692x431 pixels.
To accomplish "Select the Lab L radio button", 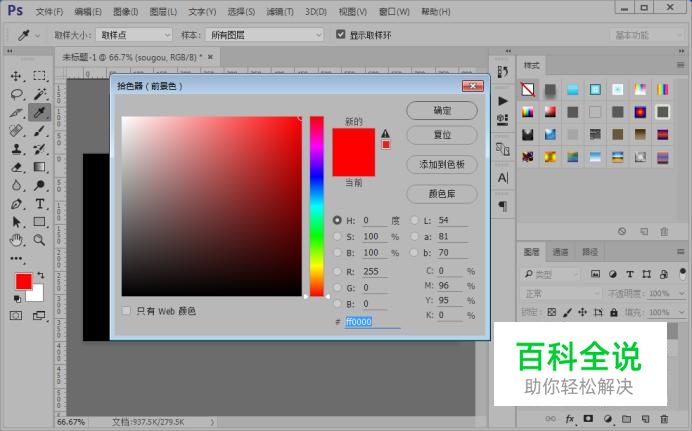I will pyautogui.click(x=414, y=220).
